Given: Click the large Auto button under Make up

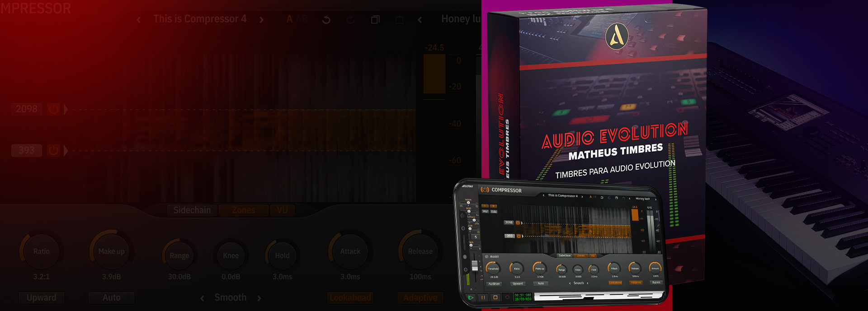Looking at the screenshot, I should coord(111,298).
